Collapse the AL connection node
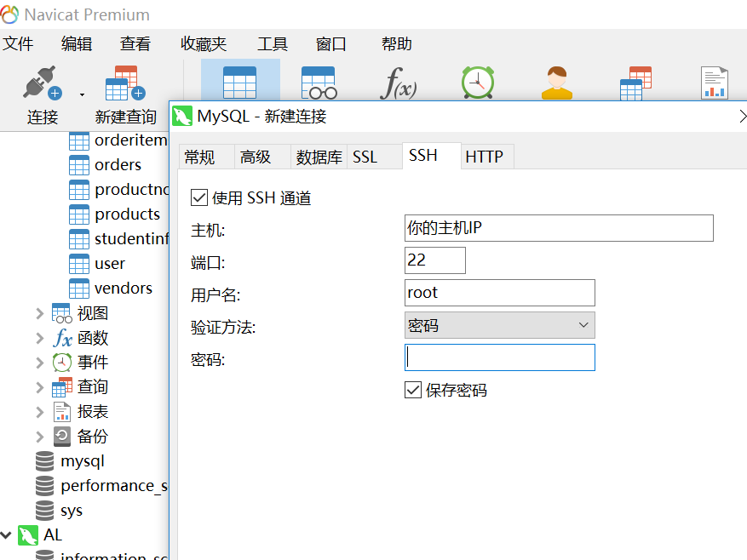This screenshot has height=560, width=747. (7, 534)
